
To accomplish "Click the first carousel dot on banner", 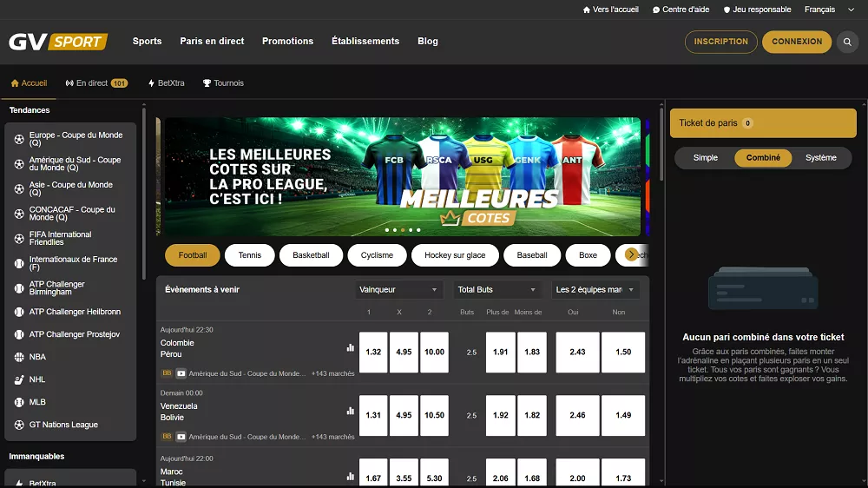I will point(387,230).
